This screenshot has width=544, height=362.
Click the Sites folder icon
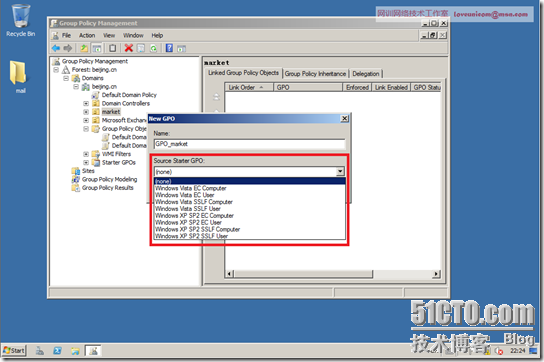coord(76,171)
